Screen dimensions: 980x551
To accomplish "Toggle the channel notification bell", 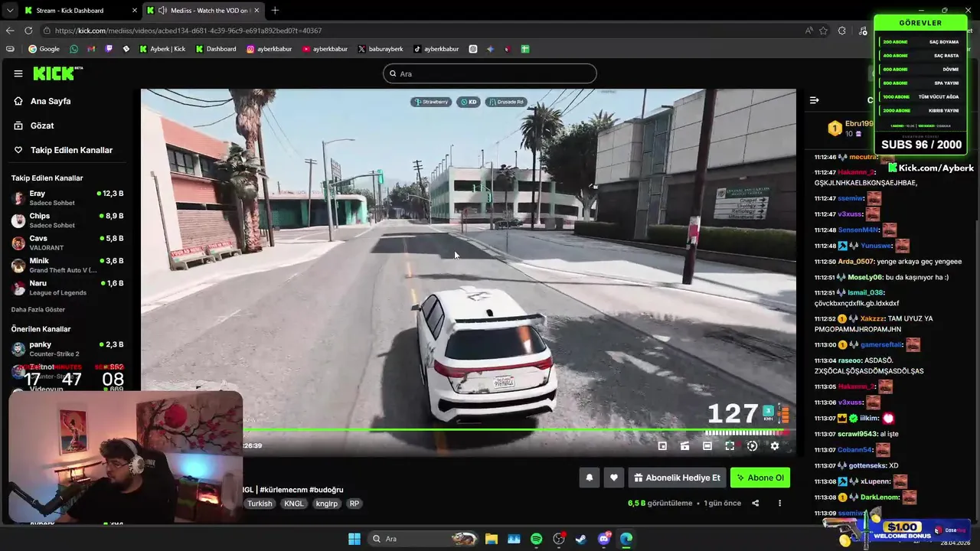I will (x=590, y=478).
